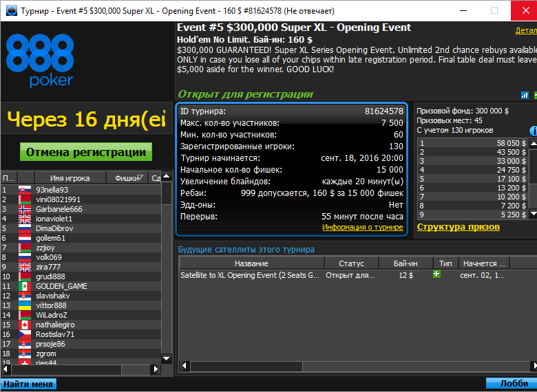This screenshot has width=537, height=392.
Task: Sort satellites by Тип column
Action: point(445,263)
